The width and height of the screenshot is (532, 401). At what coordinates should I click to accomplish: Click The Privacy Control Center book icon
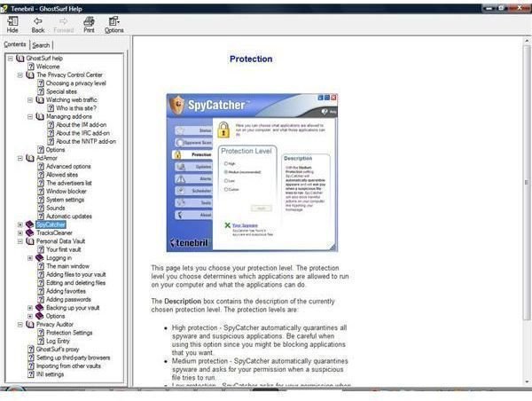[x=30, y=75]
